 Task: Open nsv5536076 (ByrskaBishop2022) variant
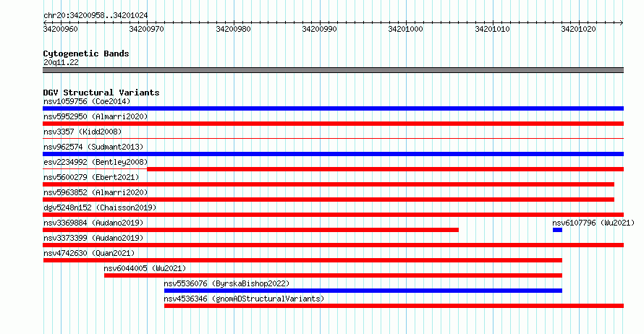coord(226,283)
